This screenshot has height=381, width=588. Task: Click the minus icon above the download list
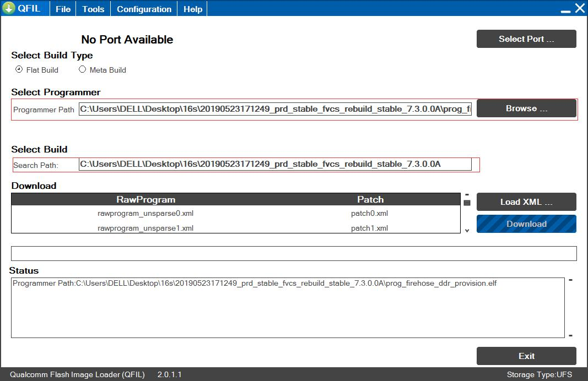(x=467, y=194)
